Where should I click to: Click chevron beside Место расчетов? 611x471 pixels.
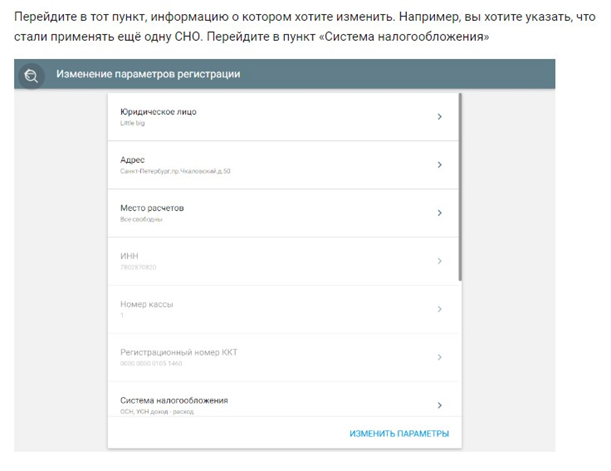(x=439, y=213)
